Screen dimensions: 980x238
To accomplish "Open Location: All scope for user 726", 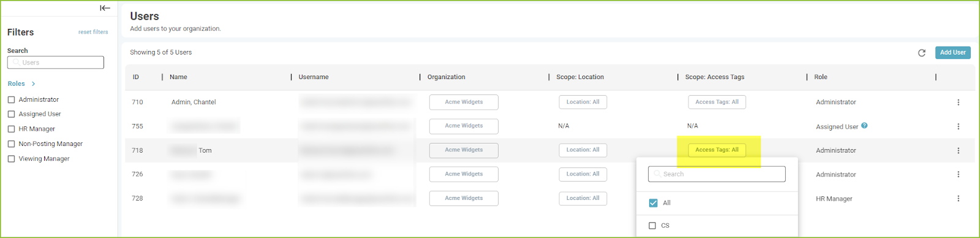I will [582, 174].
